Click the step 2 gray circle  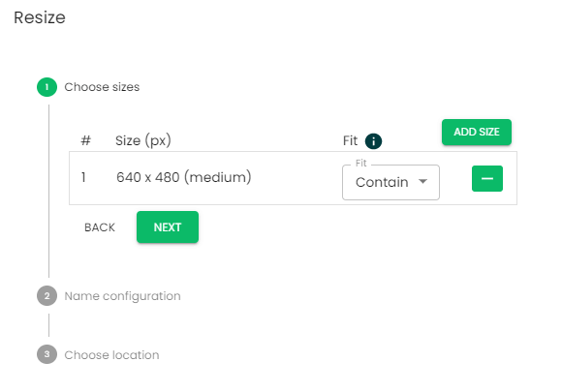pyautogui.click(x=47, y=296)
